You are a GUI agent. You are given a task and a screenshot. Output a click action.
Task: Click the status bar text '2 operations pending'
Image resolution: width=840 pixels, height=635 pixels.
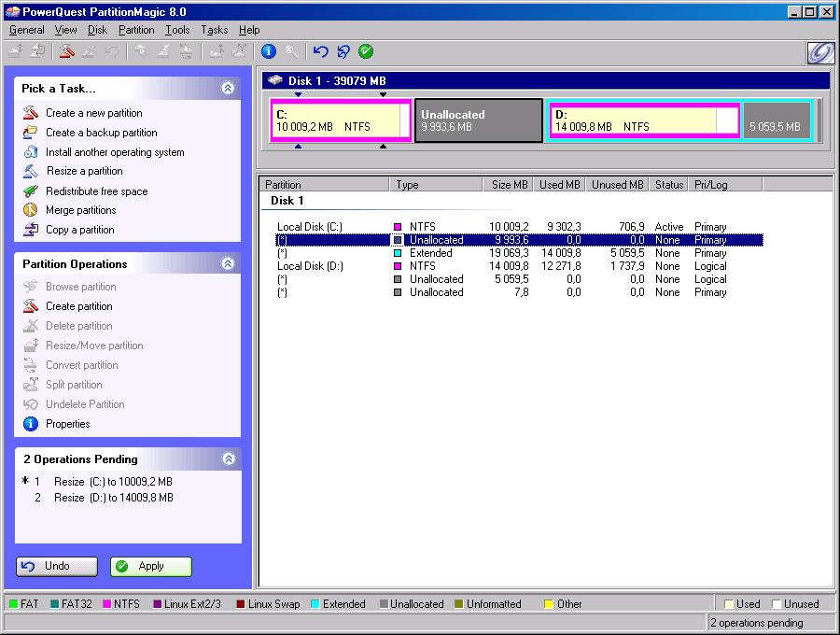click(756, 623)
